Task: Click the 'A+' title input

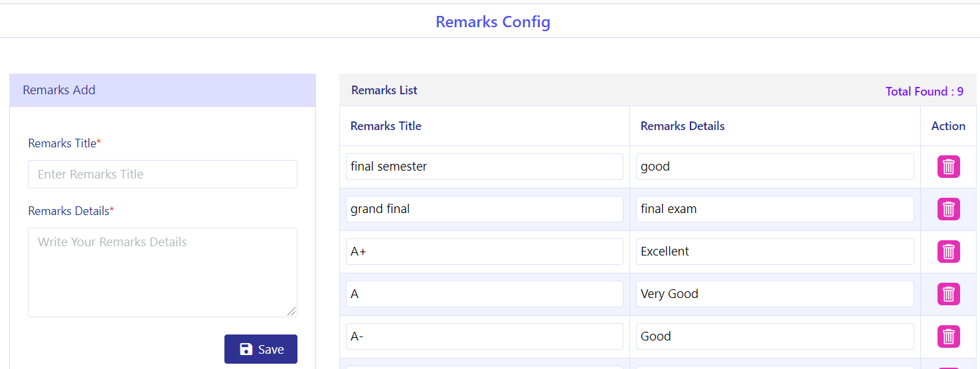Action: coord(485,252)
